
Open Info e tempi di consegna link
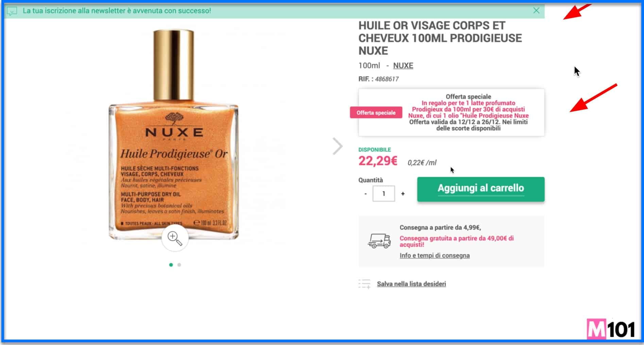coord(435,255)
